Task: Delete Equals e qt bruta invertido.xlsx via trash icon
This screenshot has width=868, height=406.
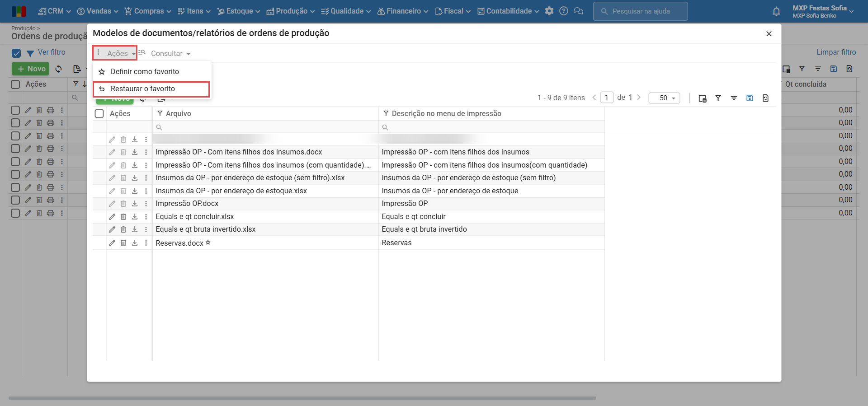Action: 123,229
